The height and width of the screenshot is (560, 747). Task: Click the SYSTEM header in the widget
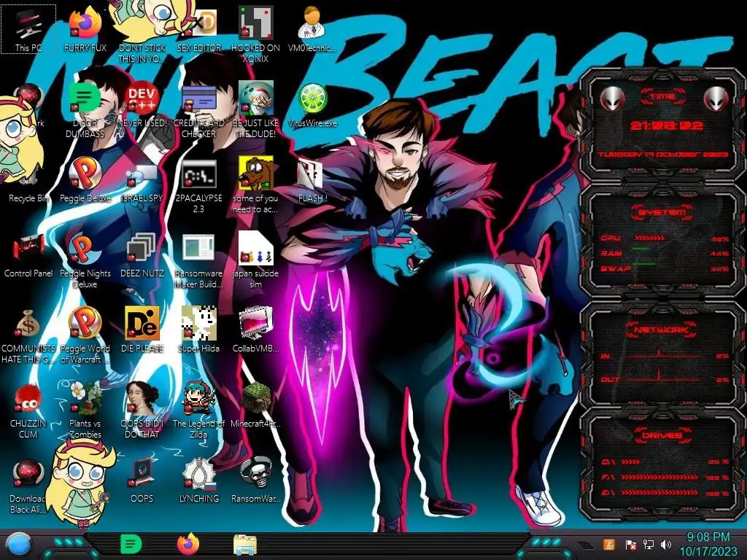tap(662, 212)
